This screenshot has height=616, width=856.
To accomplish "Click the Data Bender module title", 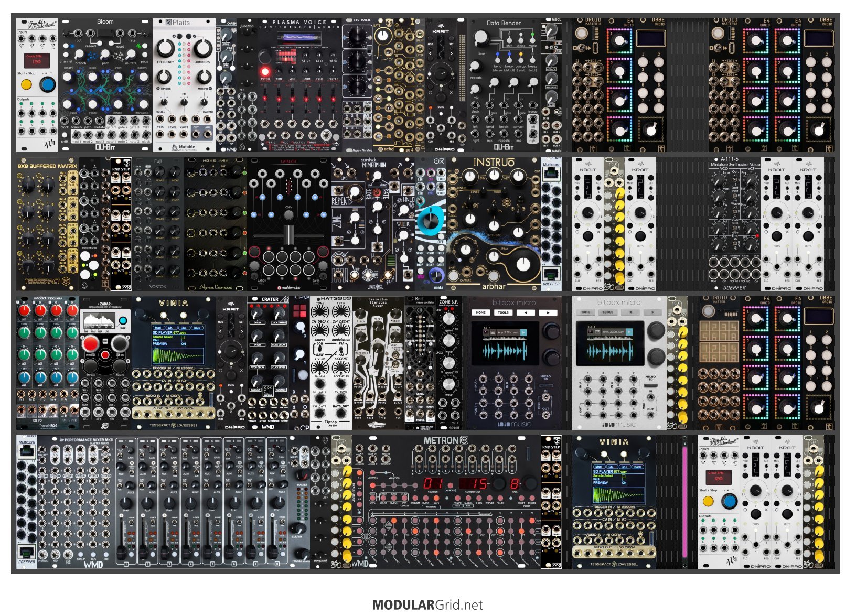I will 504,23.
